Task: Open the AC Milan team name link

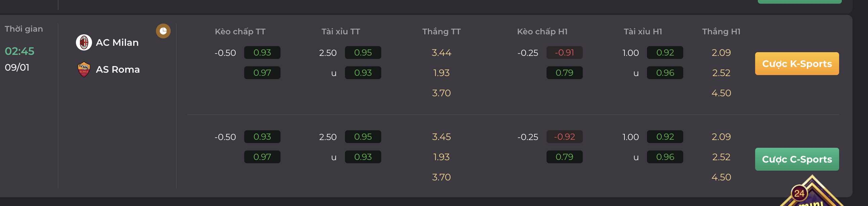Action: click(117, 42)
